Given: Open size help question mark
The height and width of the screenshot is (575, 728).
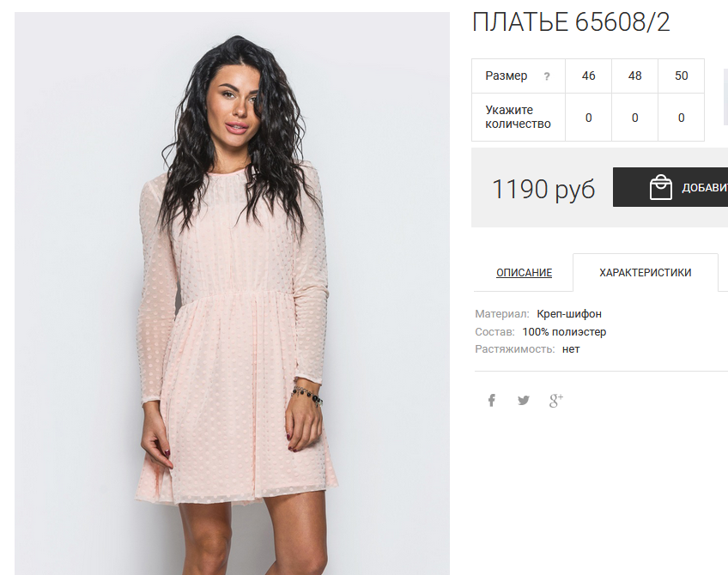Looking at the screenshot, I should pos(547,76).
